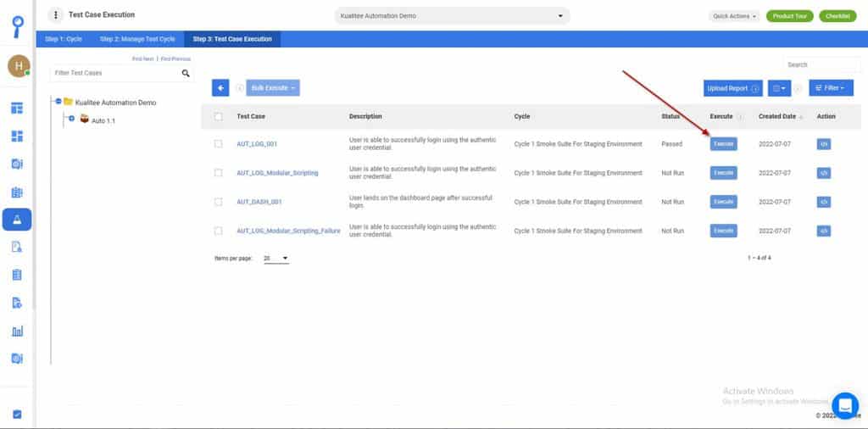Click the Description column header
This screenshot has height=429, width=868.
pyautogui.click(x=365, y=117)
